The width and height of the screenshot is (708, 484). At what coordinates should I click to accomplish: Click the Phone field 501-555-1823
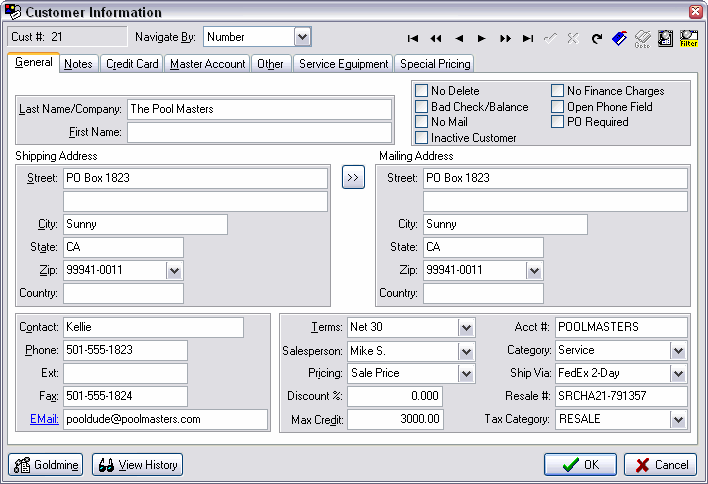[125, 350]
